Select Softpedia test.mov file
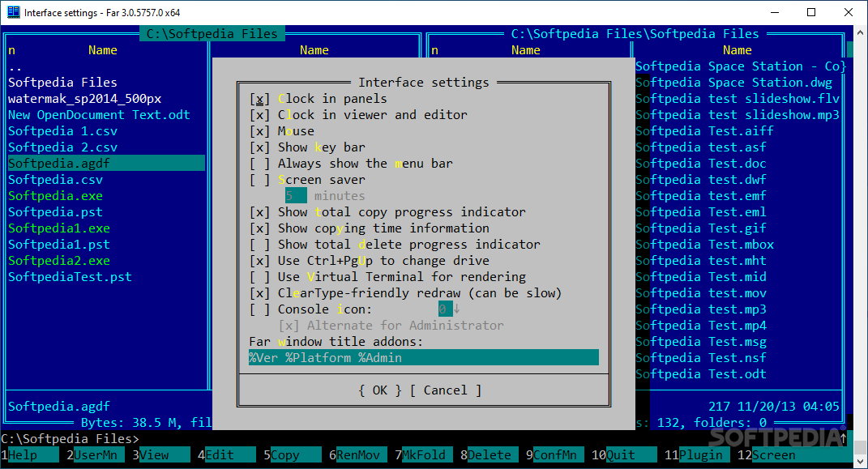Screen dimensions: 868x469 pyautogui.click(x=701, y=293)
